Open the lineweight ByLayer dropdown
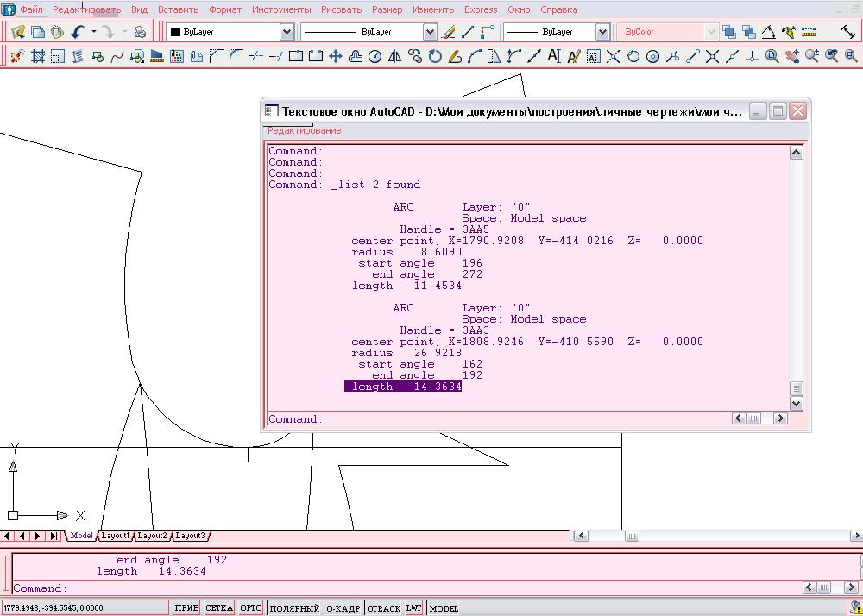Screen dimensions: 863x616 (x=602, y=32)
